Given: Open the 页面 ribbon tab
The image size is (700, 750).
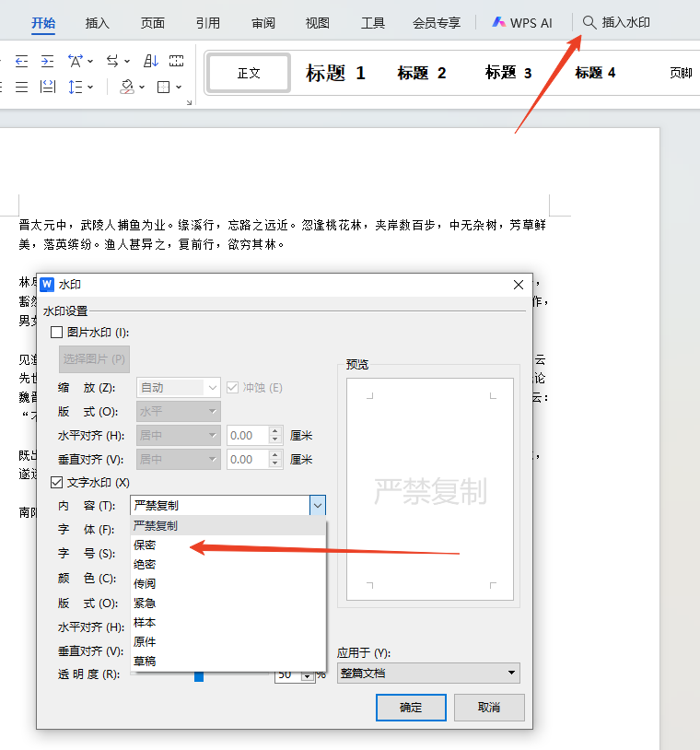Looking at the screenshot, I should point(153,23).
